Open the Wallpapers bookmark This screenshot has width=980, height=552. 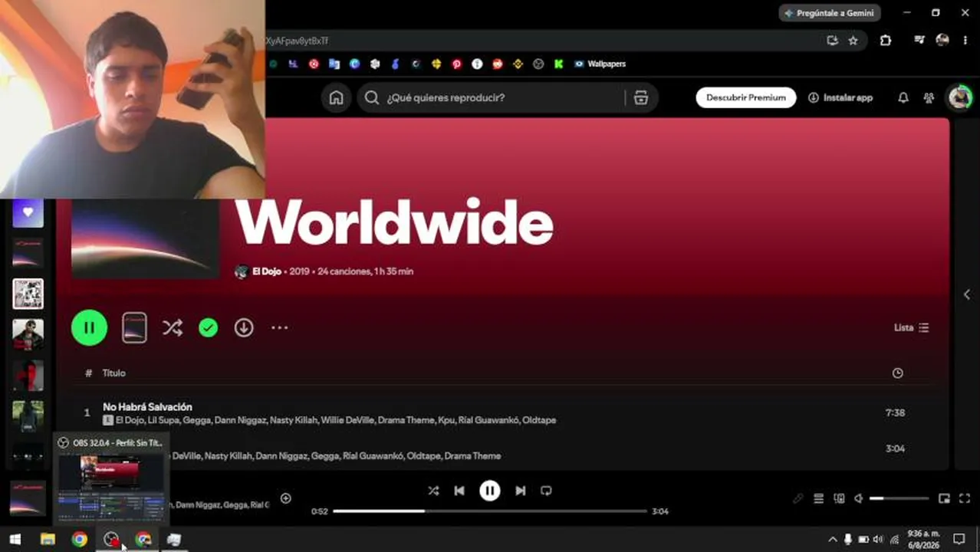(x=600, y=64)
